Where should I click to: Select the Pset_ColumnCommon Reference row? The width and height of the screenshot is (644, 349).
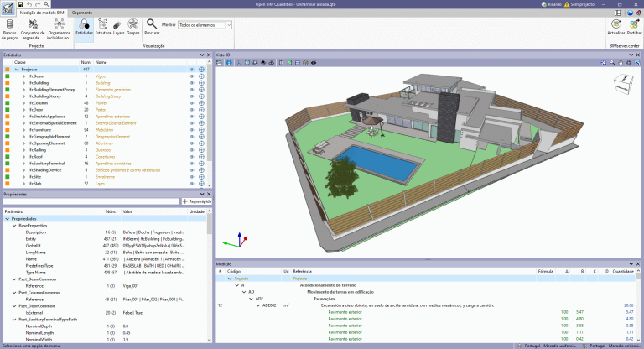tap(105, 300)
